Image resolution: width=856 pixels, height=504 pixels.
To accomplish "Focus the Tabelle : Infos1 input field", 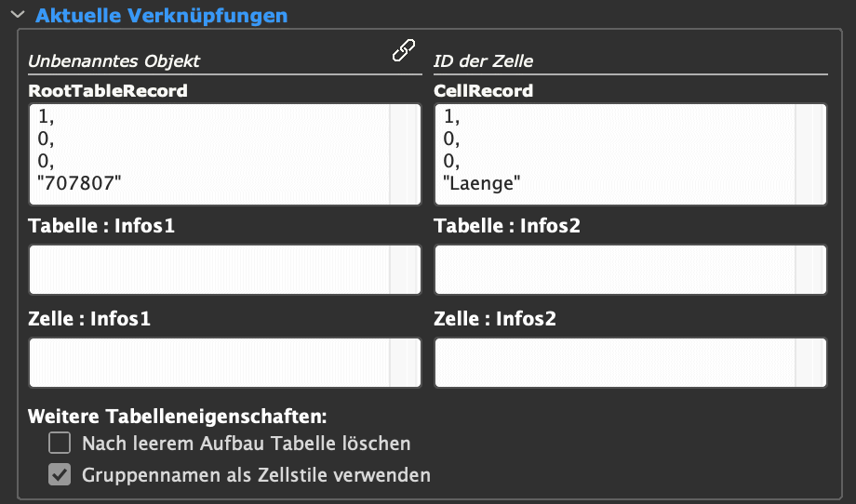I will click(x=209, y=270).
